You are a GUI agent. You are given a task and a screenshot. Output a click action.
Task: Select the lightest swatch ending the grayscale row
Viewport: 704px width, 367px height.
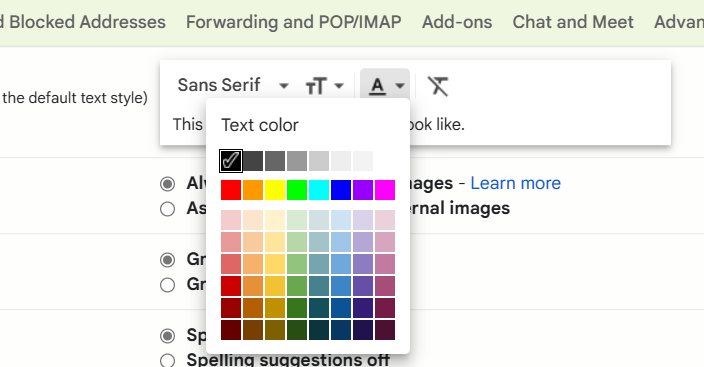[363, 161]
